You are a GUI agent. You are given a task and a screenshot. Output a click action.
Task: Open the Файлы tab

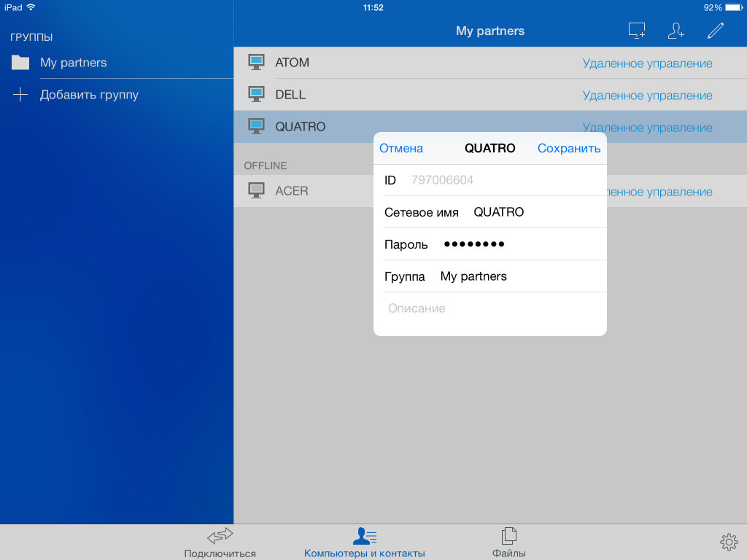(x=508, y=543)
